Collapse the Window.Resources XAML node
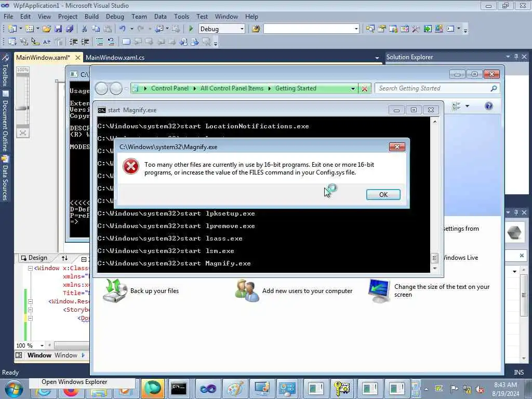 click(x=30, y=301)
